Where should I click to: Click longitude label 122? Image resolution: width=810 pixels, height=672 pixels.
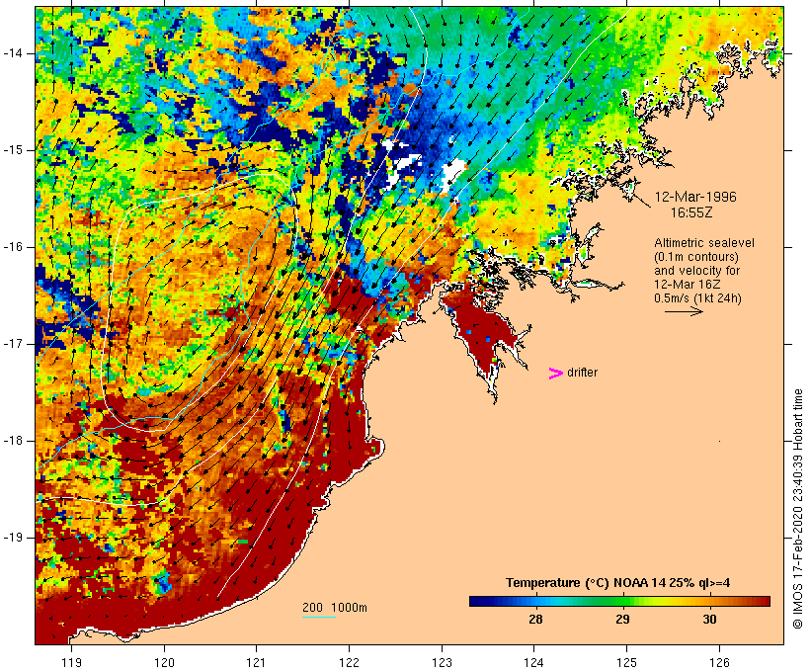pos(350,662)
